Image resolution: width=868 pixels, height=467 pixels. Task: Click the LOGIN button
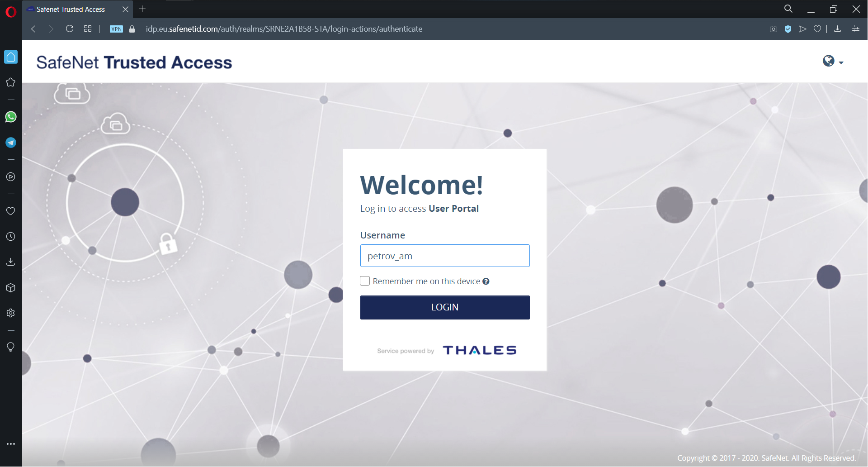(x=445, y=307)
